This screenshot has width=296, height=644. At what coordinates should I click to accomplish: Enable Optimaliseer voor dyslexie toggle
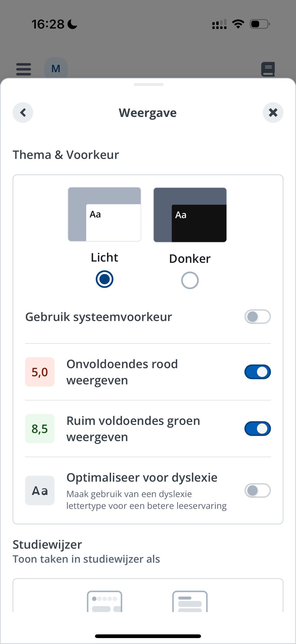pos(257,491)
